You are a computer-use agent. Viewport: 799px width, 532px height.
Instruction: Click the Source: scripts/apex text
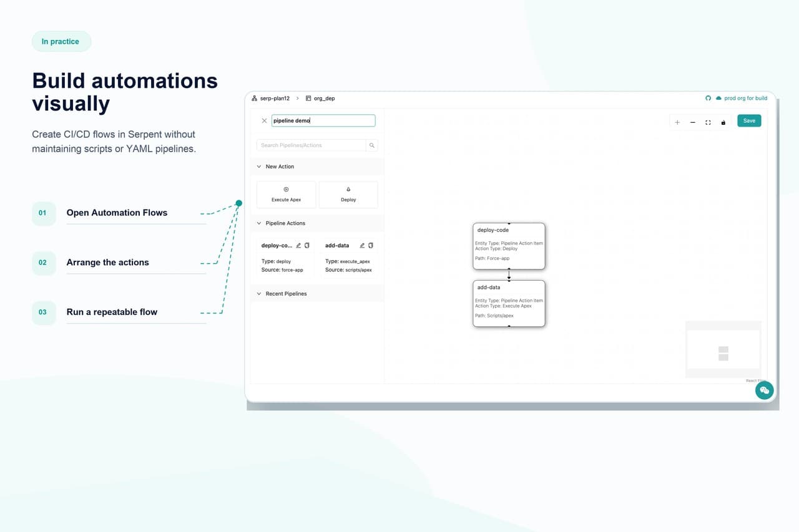click(349, 270)
